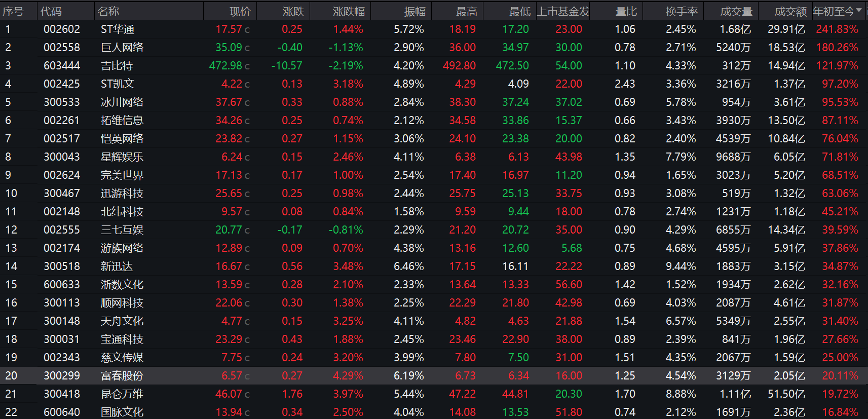Click the 'c' marker next to 三七互娱 price
The image size is (868, 419).
click(247, 231)
